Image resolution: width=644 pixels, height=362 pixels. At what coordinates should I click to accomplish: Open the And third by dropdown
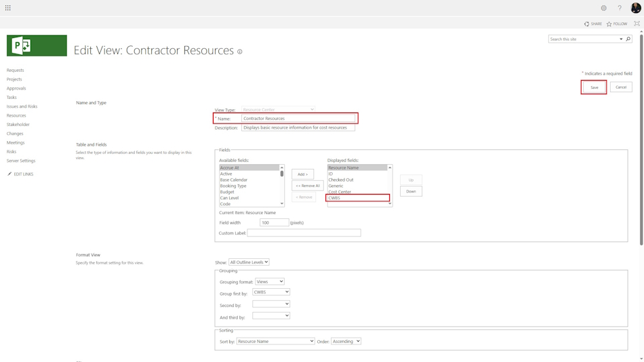[x=271, y=316]
